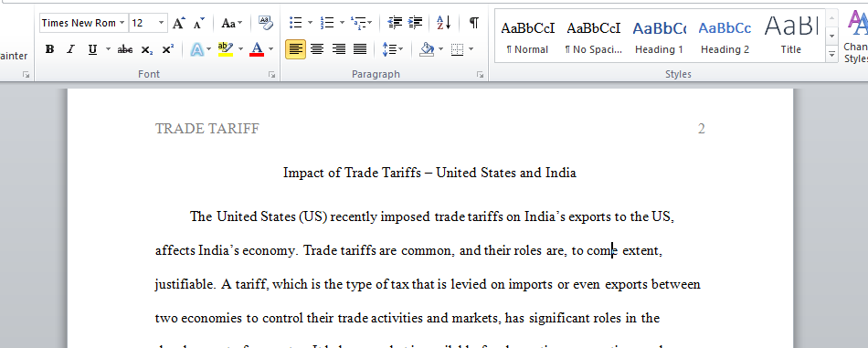868x348 pixels.
Task: Click the Multilevel List icon
Action: pyautogui.click(x=359, y=23)
